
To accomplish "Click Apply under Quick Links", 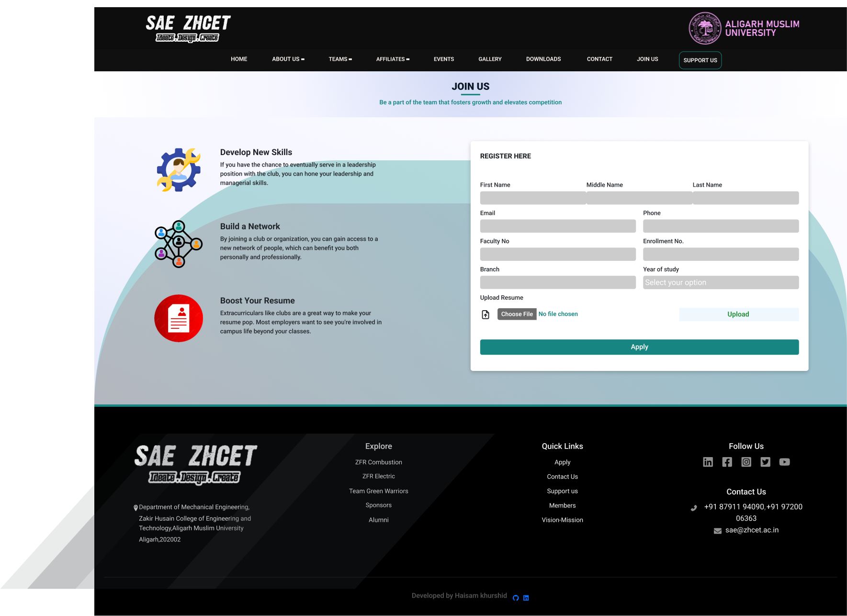I will pyautogui.click(x=562, y=462).
